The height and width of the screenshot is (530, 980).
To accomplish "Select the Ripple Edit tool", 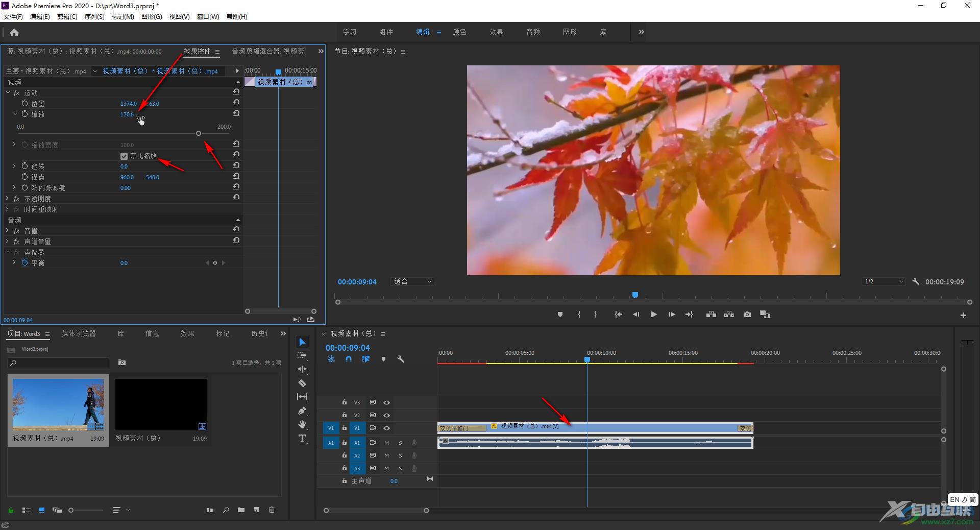I will click(x=302, y=369).
